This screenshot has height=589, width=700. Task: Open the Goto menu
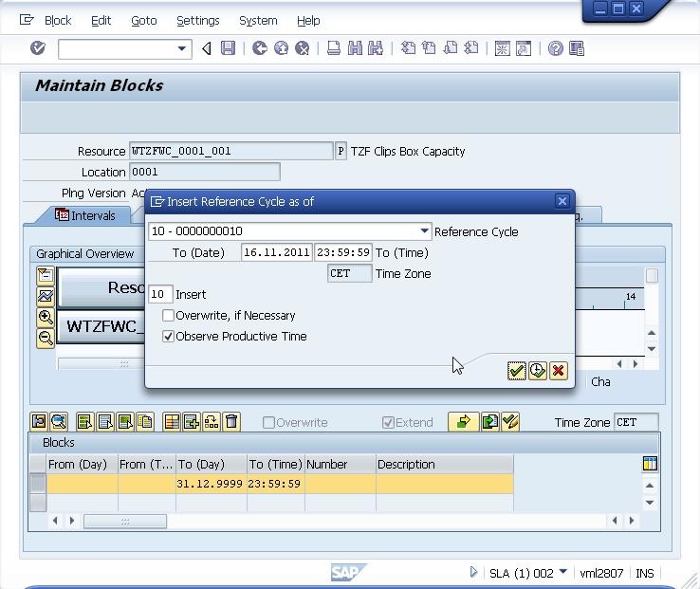144,21
